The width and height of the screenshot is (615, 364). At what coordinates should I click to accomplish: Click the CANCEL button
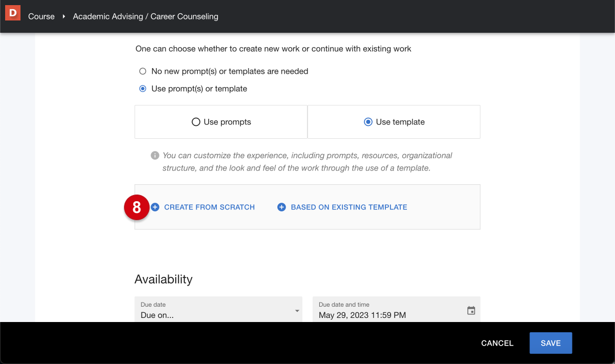pyautogui.click(x=497, y=343)
